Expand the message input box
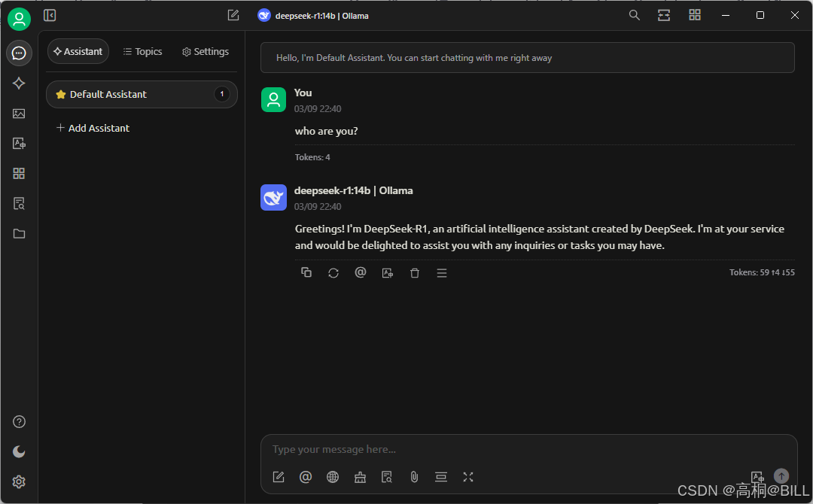813x504 pixels. coord(468,477)
